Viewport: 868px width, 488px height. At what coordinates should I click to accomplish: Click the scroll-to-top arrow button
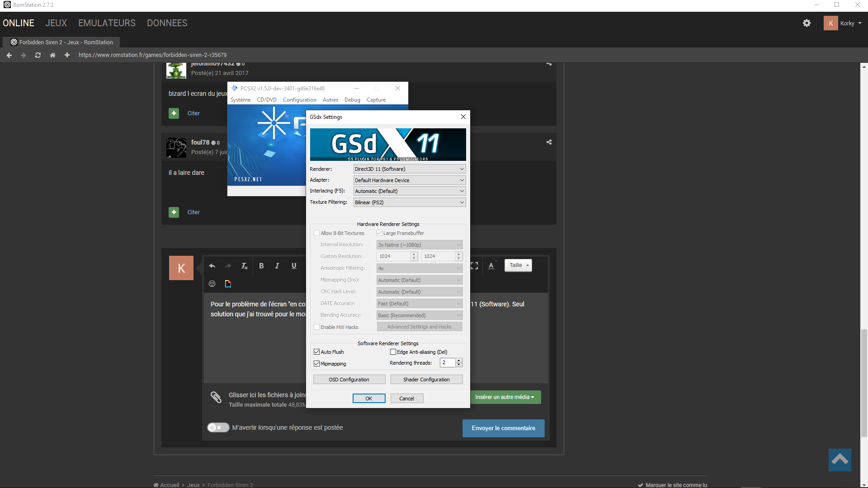click(x=840, y=460)
